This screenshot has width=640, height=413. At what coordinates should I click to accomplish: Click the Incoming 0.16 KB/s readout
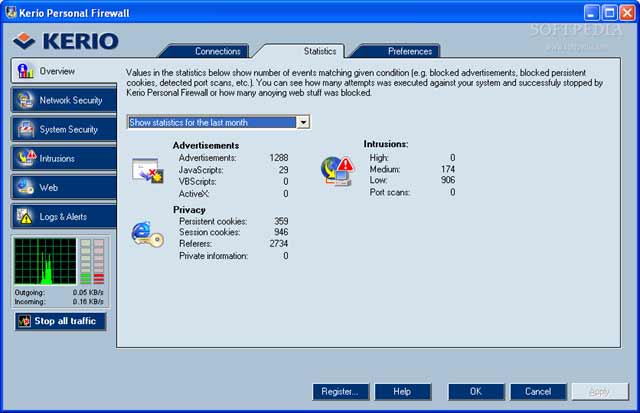tap(59, 302)
